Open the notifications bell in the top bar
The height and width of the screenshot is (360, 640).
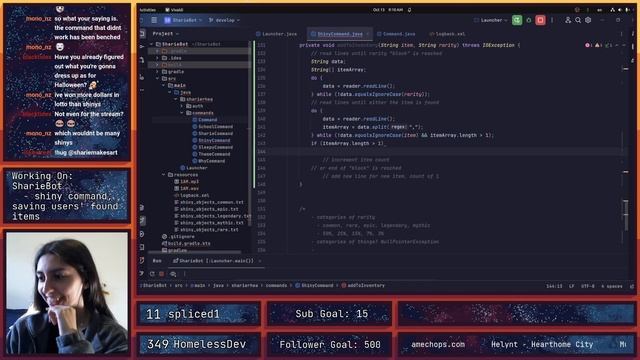(x=409, y=10)
